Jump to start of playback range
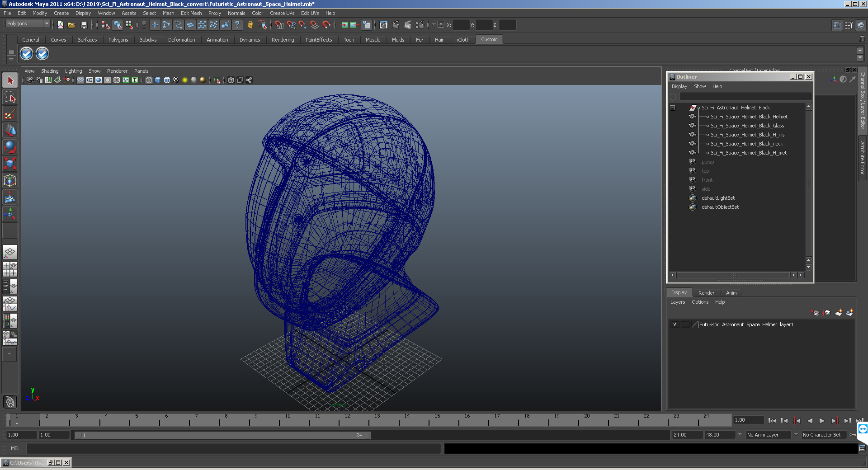The height and width of the screenshot is (470, 868). click(772, 421)
